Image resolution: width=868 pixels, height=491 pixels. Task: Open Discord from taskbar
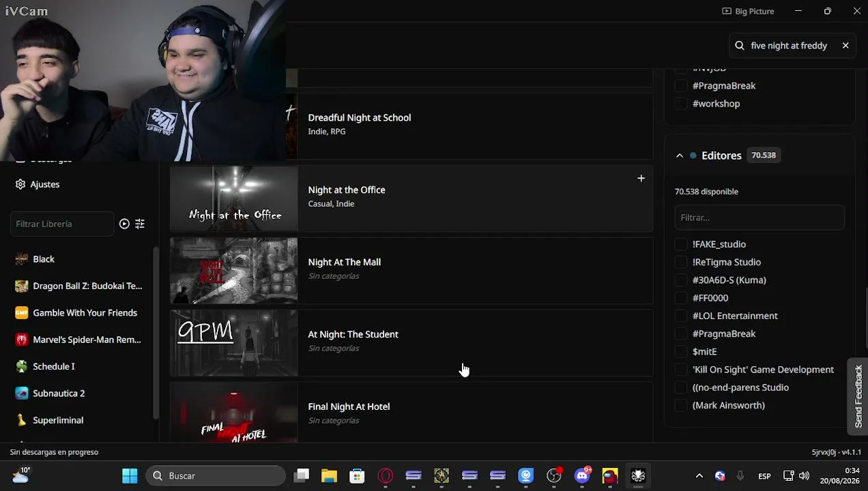click(x=582, y=476)
